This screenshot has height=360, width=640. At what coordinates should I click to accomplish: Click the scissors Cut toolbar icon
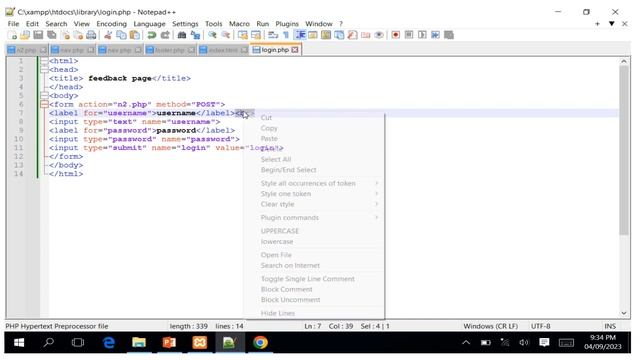point(108,35)
